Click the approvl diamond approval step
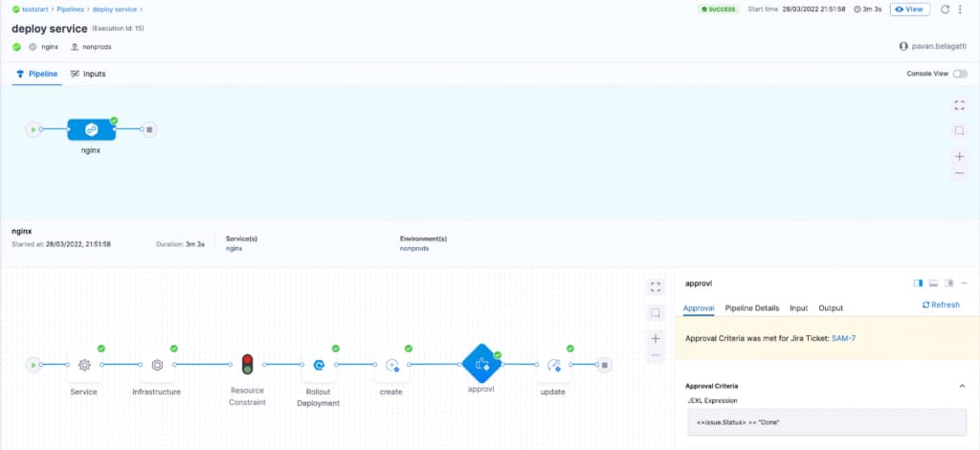This screenshot has width=980, height=450. click(x=482, y=364)
